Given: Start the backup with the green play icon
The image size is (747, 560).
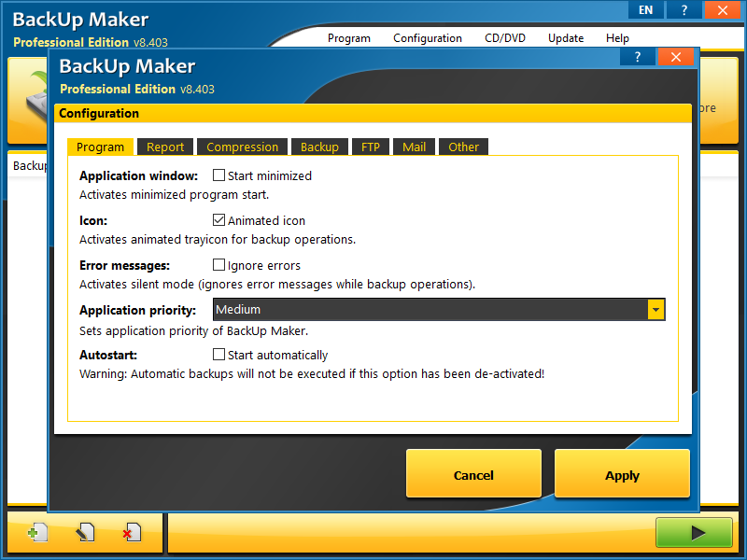Looking at the screenshot, I should click(x=694, y=532).
